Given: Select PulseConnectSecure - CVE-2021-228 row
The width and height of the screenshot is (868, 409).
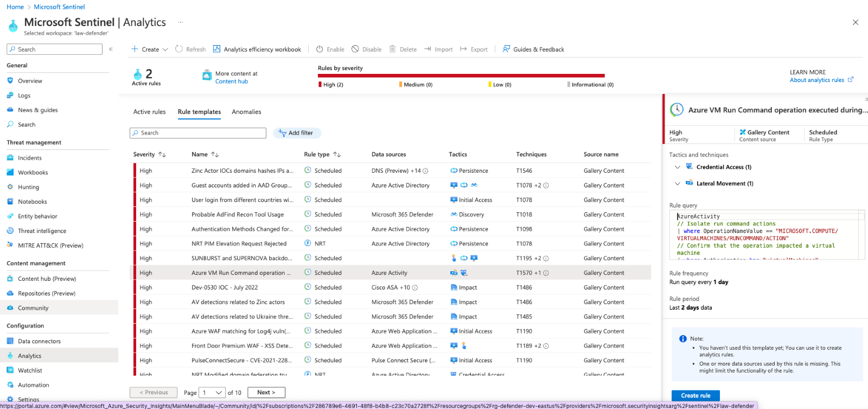Looking at the screenshot, I should point(392,361).
